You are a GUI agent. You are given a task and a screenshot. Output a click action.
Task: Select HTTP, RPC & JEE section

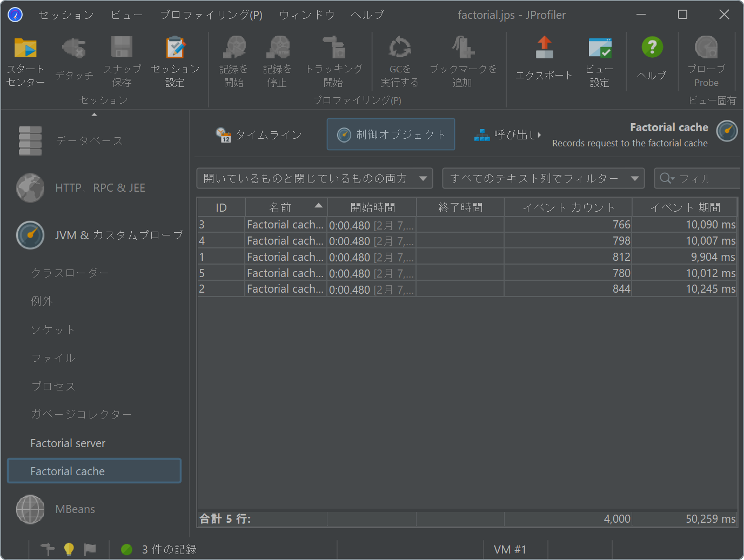pyautogui.click(x=95, y=188)
